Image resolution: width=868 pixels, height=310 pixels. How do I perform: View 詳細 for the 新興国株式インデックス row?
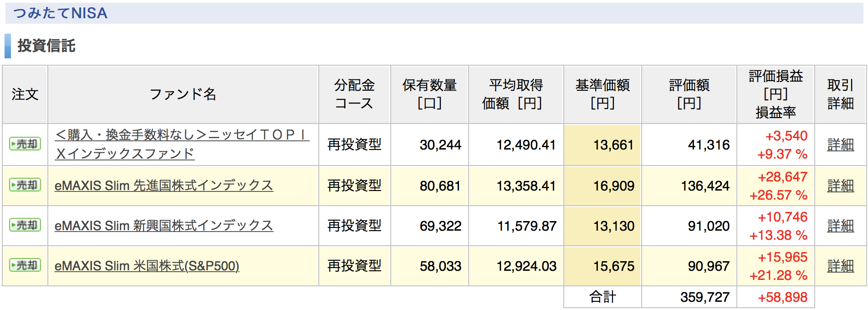(840, 226)
